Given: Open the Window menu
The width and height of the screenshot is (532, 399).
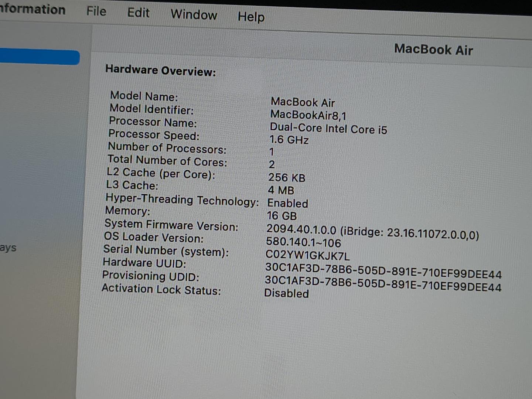Looking at the screenshot, I should pyautogui.click(x=194, y=15).
